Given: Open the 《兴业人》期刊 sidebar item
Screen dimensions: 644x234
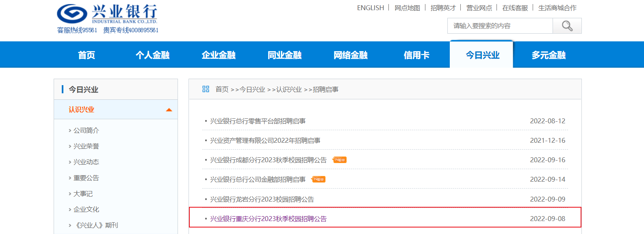Looking at the screenshot, I should [95, 225].
